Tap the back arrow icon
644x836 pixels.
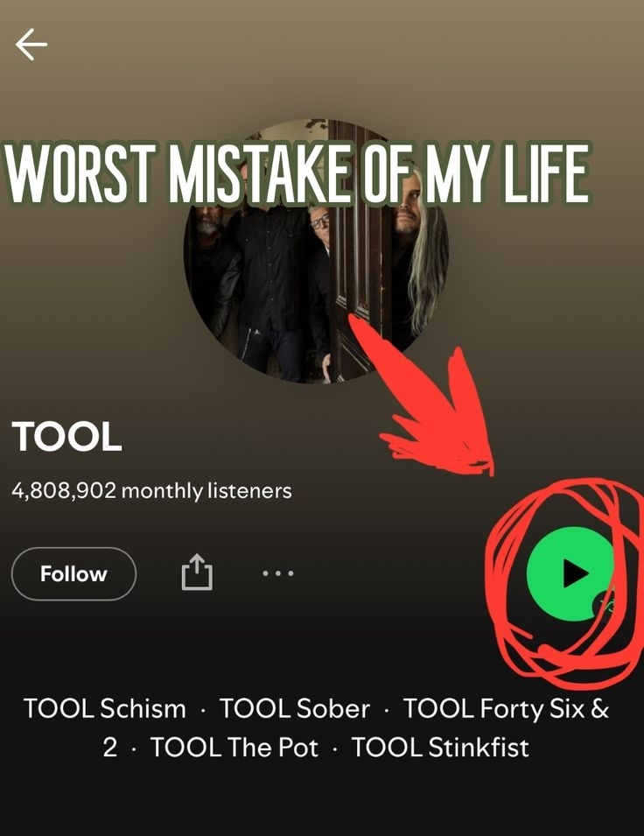[x=31, y=44]
